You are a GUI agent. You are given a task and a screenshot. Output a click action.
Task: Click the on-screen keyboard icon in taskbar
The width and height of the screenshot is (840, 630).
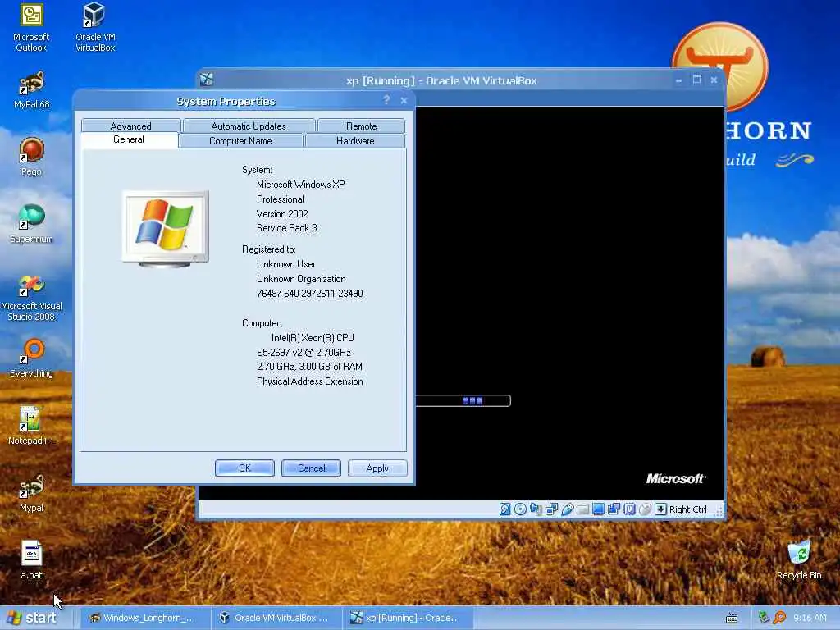click(x=731, y=619)
